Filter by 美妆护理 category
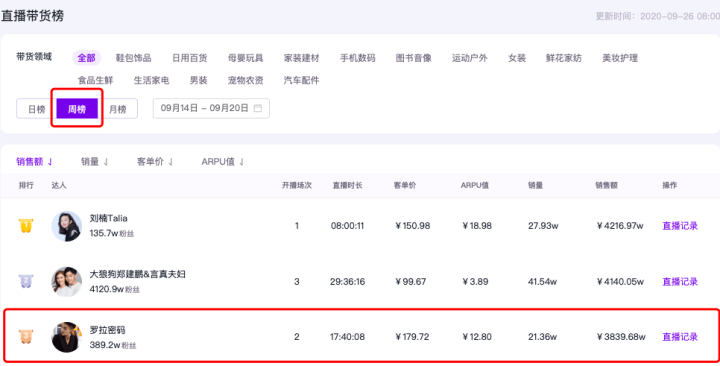The height and width of the screenshot is (366, 720). [620, 58]
